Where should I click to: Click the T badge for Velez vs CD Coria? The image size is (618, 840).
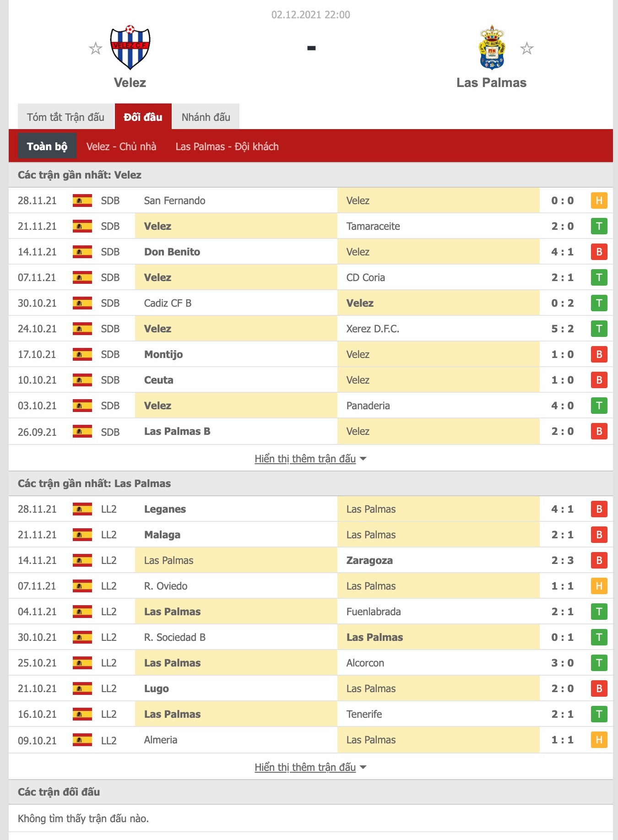coord(599,277)
